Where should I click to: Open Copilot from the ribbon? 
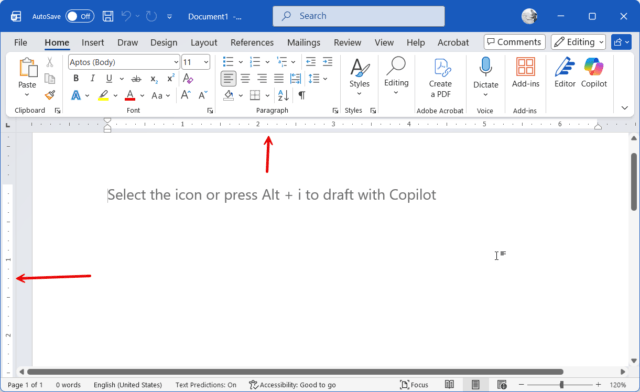(x=594, y=72)
